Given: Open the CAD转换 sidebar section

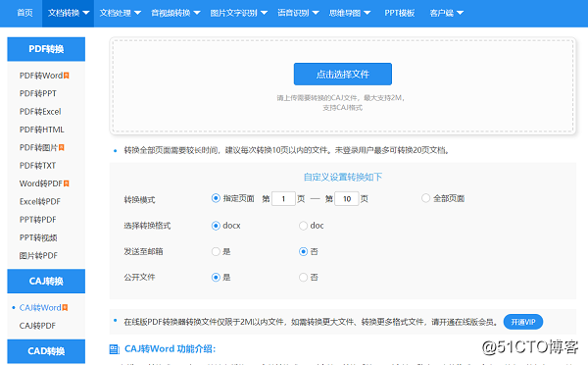Looking at the screenshot, I should tap(46, 351).
